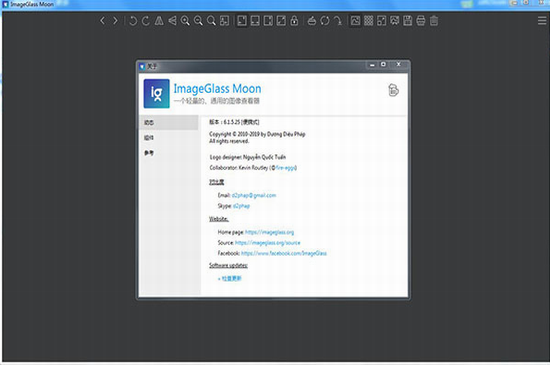Toggle the lock zoom ratio padlock
Image resolution: width=550 pixels, height=365 pixels.
294,21
